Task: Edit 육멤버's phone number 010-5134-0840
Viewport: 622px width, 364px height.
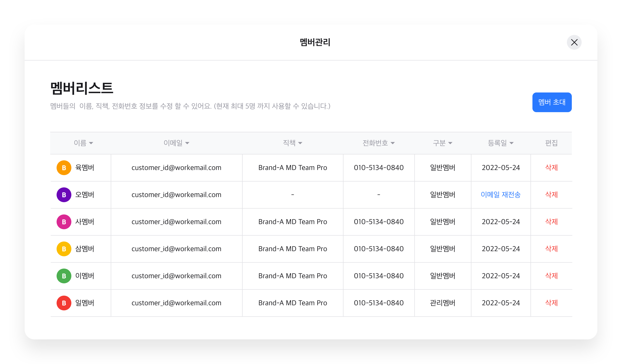Action: [x=379, y=167]
